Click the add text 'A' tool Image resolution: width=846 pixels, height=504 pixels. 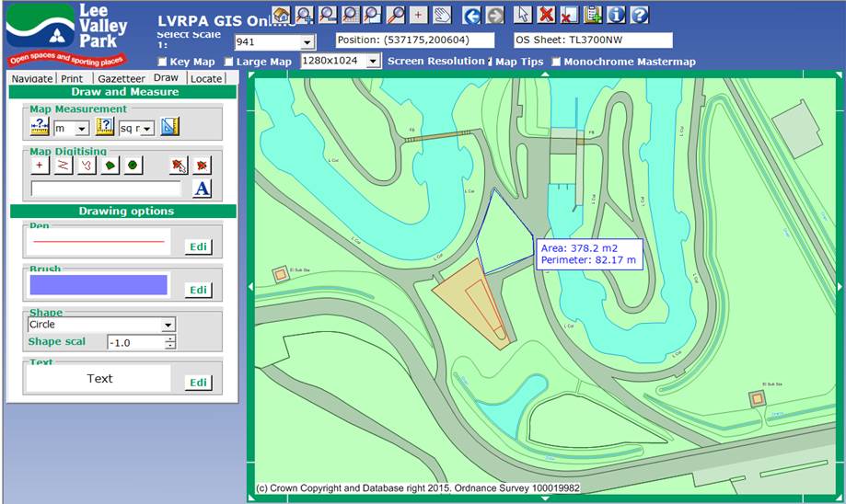[202, 189]
